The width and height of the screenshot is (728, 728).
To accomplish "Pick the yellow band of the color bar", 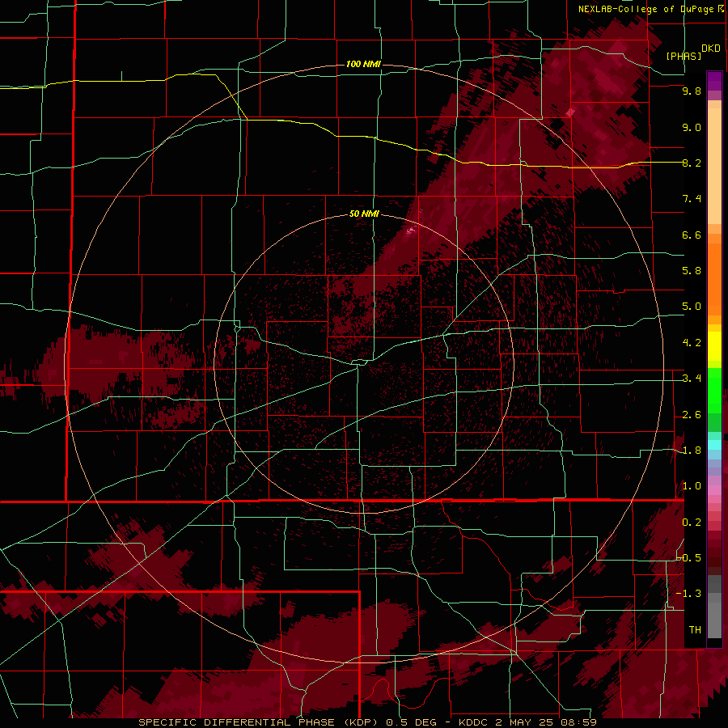I will coord(714,346).
